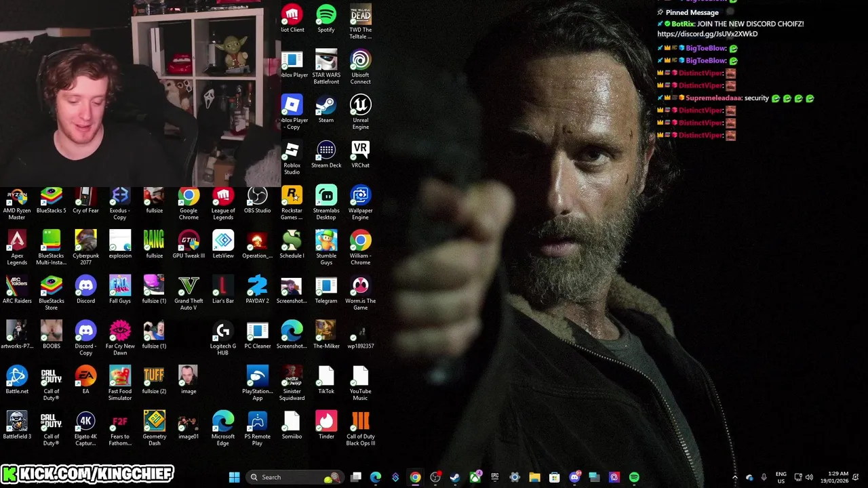Open Battle.net desktop shortcut
The image size is (868, 488).
[x=17, y=380]
